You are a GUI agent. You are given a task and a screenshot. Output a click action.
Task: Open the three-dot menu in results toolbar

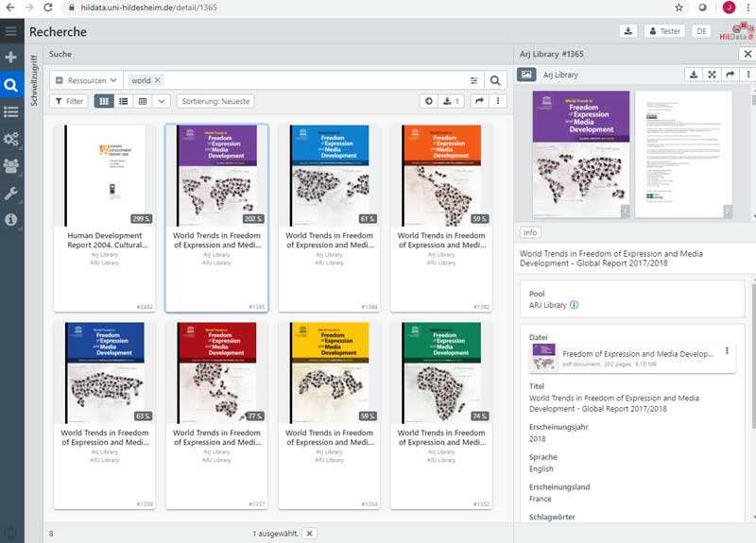[x=498, y=101]
